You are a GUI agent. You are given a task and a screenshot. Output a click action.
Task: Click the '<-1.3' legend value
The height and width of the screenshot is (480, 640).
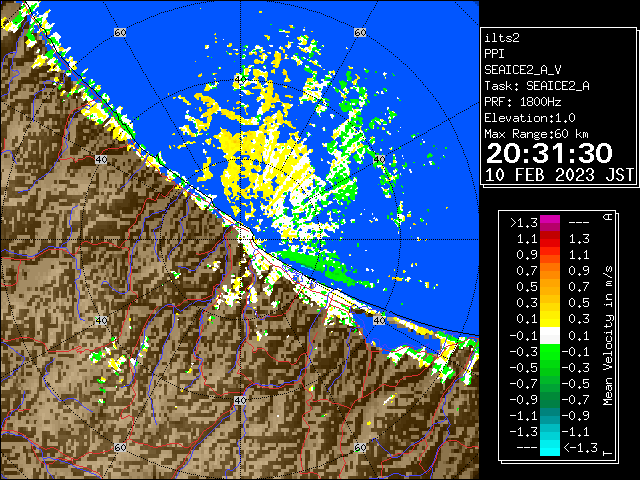coord(580,448)
